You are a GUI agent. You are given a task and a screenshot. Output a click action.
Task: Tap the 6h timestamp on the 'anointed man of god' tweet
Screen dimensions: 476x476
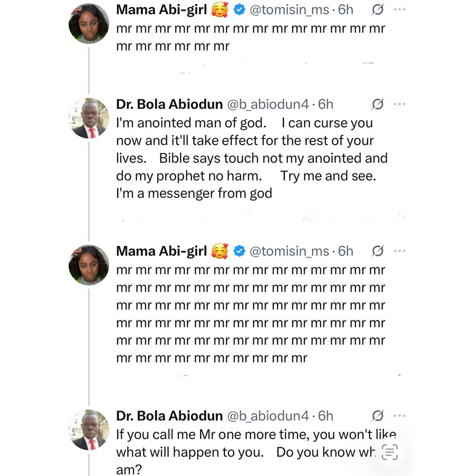(326, 104)
